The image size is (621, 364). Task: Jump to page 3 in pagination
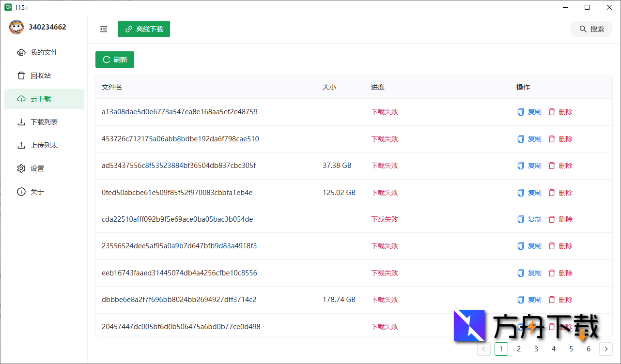(536, 349)
